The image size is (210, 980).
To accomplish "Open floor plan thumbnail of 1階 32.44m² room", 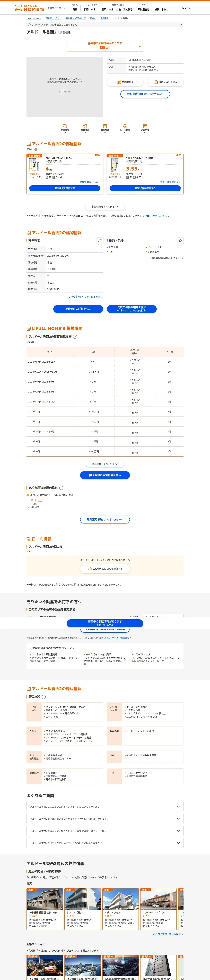I will pos(115,165).
